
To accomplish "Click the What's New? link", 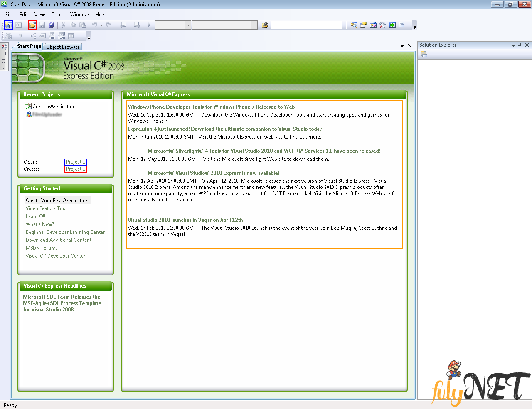I will (40, 224).
